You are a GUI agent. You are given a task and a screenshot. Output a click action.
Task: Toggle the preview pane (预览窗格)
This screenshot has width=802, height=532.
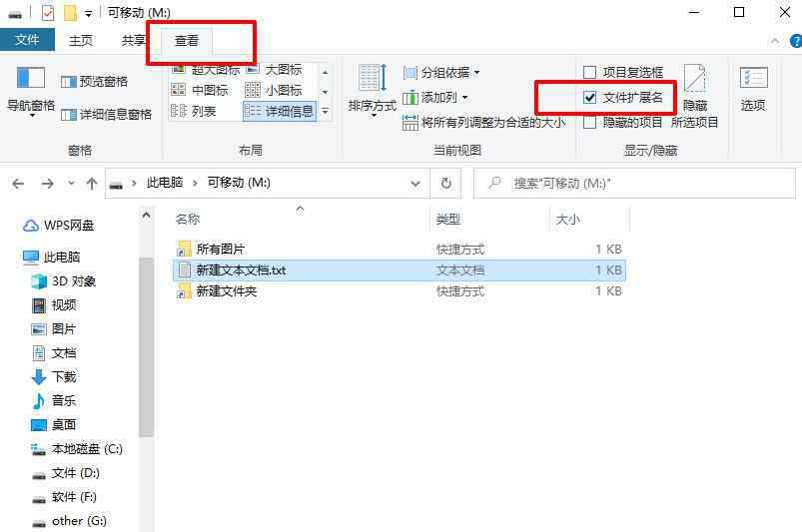click(94, 81)
